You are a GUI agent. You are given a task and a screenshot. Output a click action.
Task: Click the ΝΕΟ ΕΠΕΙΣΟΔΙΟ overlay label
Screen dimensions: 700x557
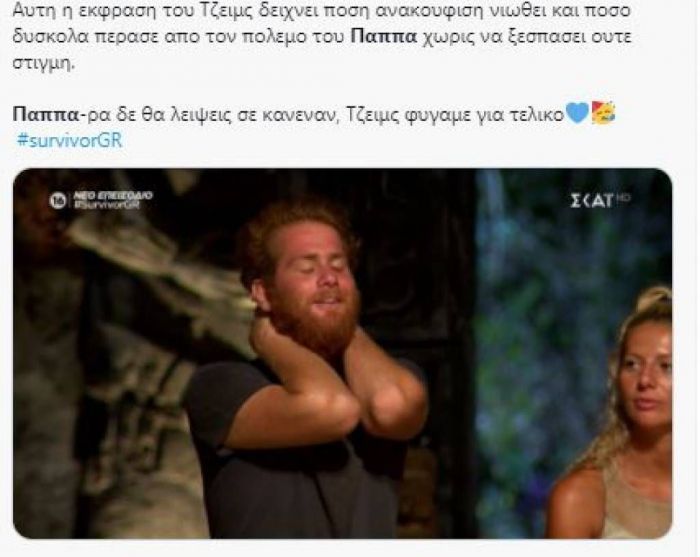point(112,195)
